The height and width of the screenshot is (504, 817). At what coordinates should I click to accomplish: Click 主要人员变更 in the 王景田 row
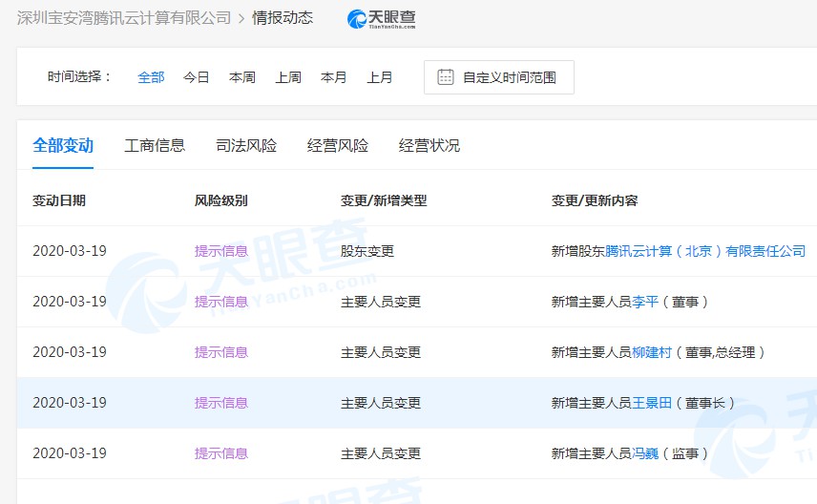coord(381,403)
